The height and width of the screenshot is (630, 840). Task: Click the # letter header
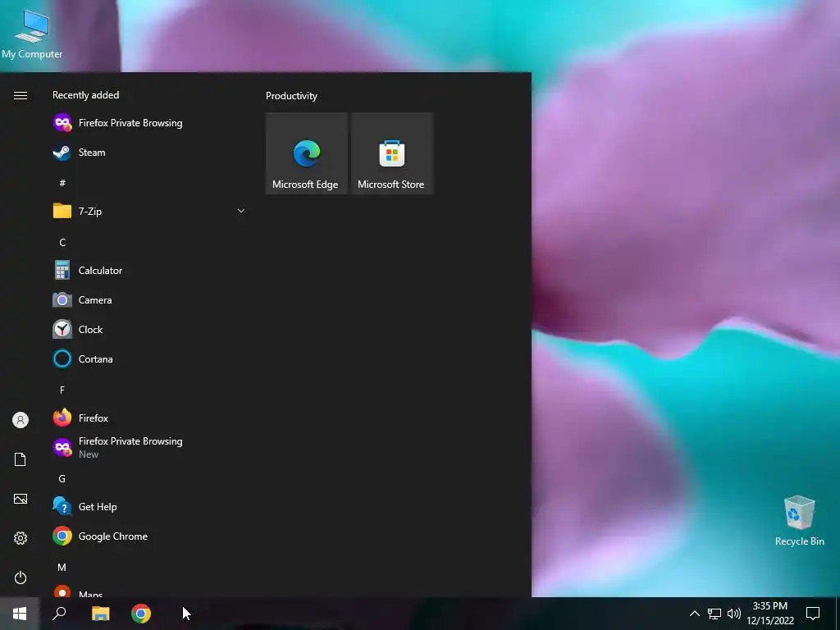[62, 183]
